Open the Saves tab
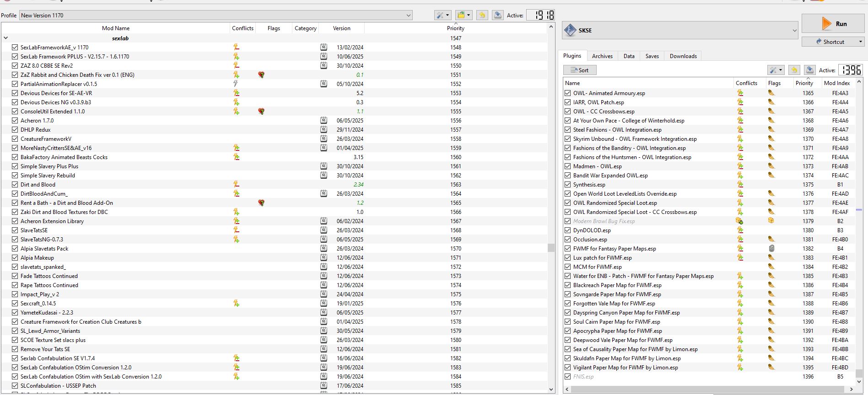 [652, 56]
